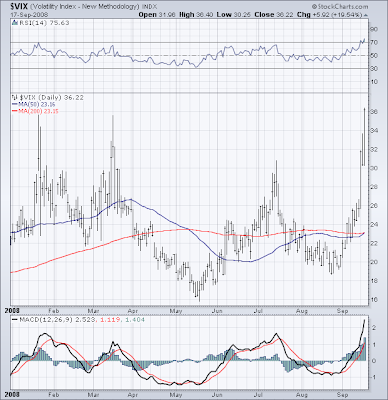Image resolution: width=388 pixels, height=400 pixels.
Task: Click the 36 label on price axis
Action: tap(374, 112)
